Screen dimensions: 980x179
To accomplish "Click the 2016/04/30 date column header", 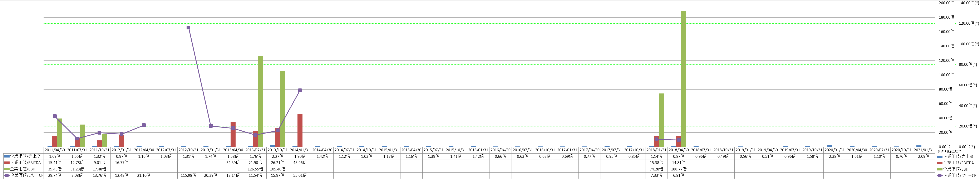I will coord(500,150).
